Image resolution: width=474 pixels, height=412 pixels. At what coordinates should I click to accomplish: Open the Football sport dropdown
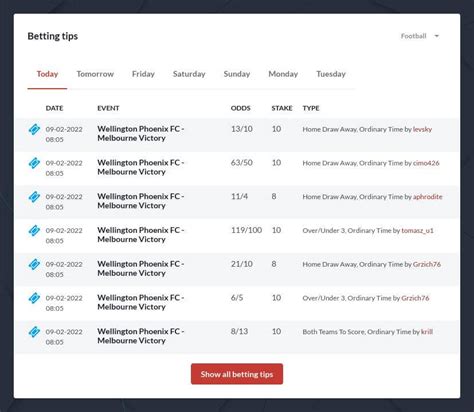[420, 36]
